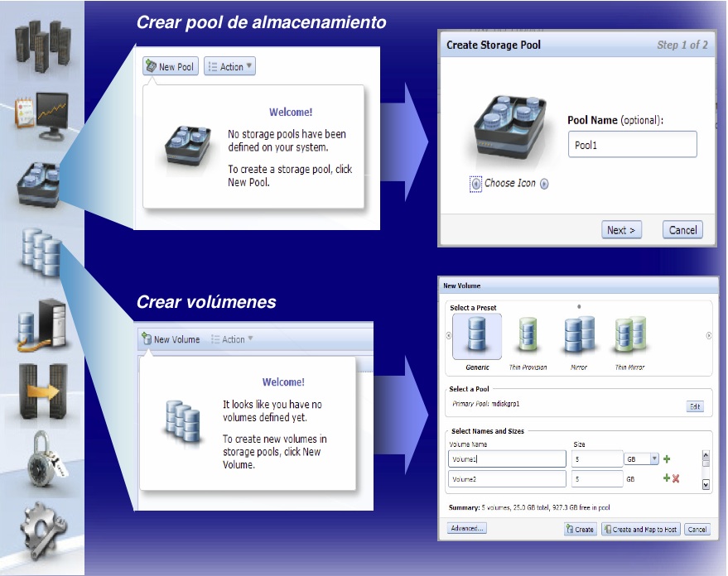Image resolution: width=728 pixels, height=576 pixels.
Task: Open the GB size unit dropdown
Action: (x=654, y=458)
